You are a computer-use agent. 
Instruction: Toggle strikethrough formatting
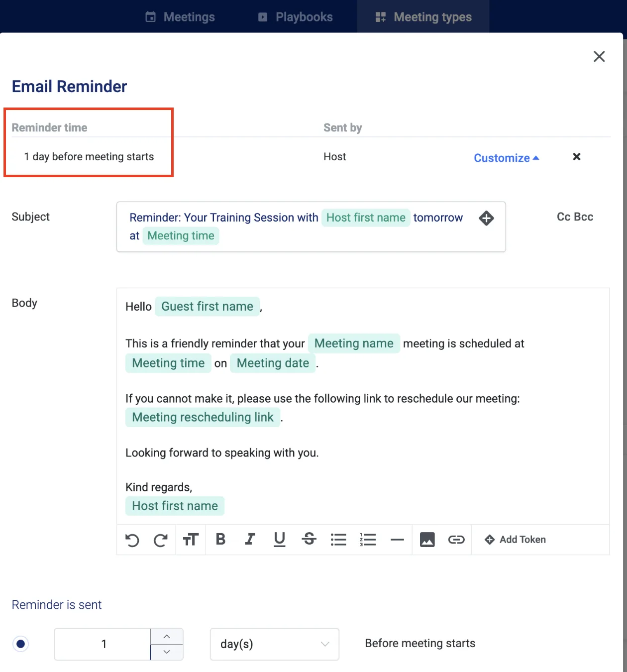point(309,539)
